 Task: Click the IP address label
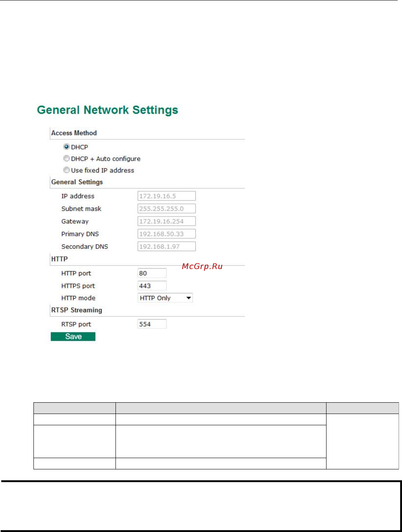click(x=78, y=196)
